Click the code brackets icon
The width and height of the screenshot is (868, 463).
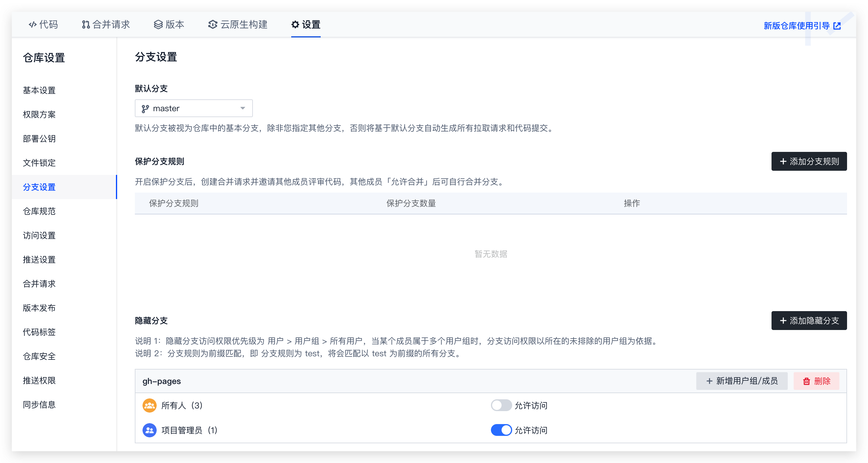33,24
